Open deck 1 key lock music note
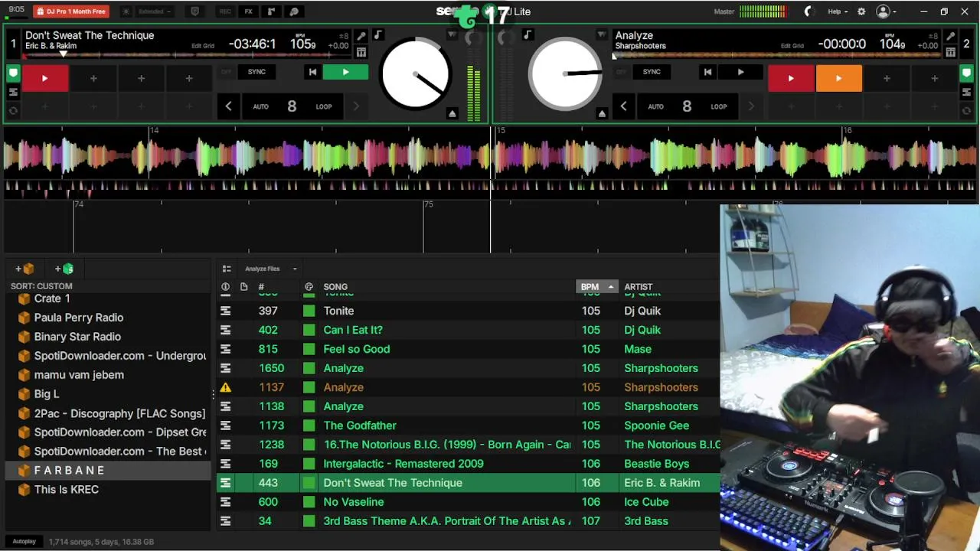This screenshot has width=980, height=551. click(x=377, y=35)
